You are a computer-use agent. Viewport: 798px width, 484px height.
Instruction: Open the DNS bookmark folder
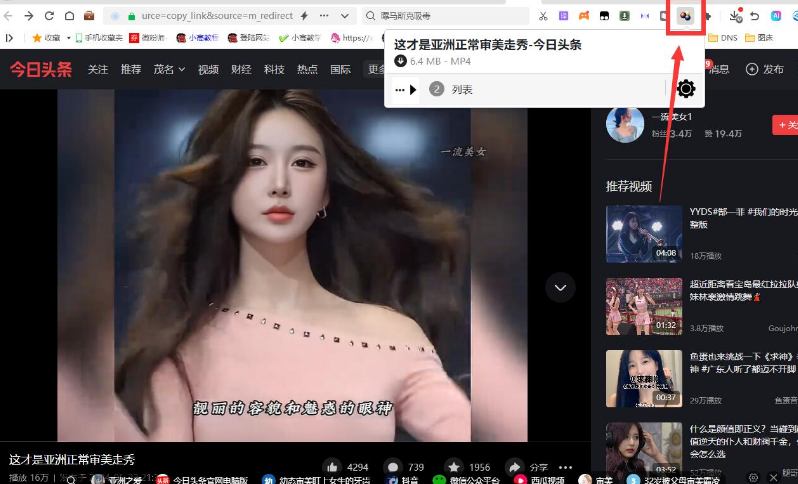723,38
